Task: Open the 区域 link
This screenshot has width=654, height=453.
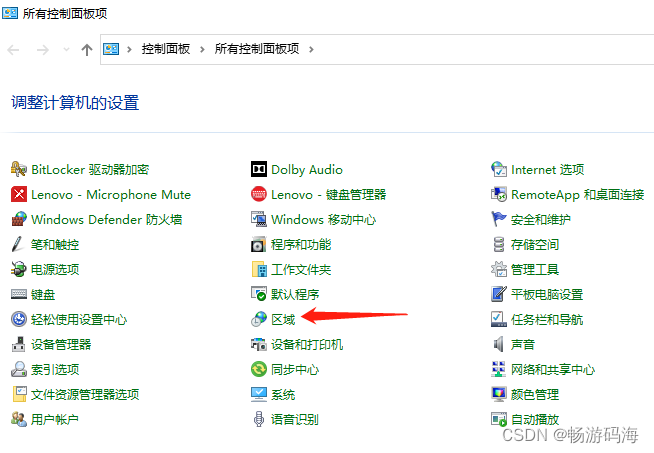Action: click(283, 320)
